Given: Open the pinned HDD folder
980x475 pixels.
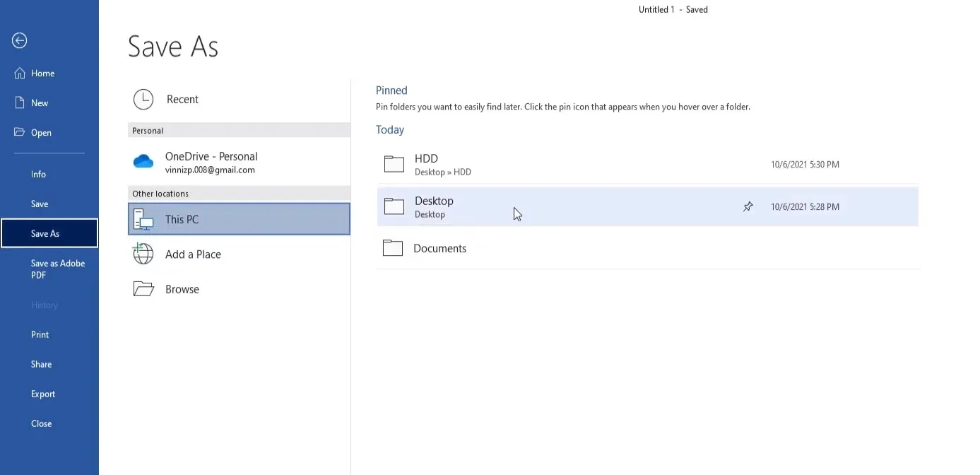Looking at the screenshot, I should tap(425, 163).
